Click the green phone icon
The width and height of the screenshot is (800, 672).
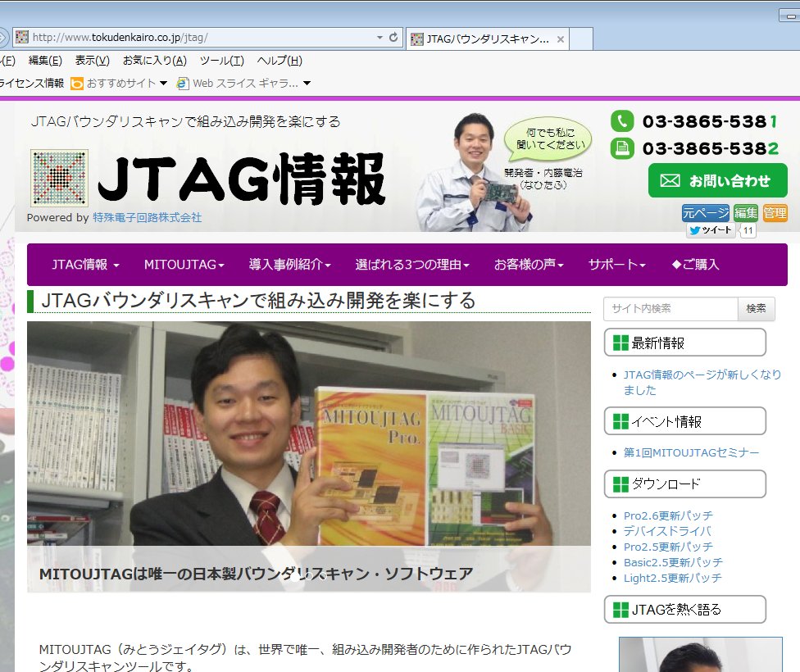[x=622, y=121]
